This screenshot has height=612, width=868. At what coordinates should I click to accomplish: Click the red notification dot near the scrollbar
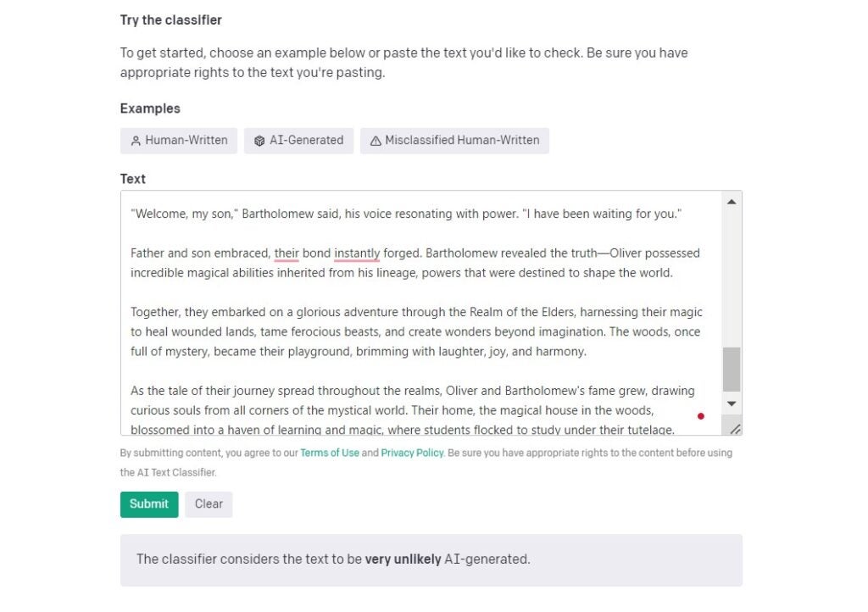click(x=701, y=416)
